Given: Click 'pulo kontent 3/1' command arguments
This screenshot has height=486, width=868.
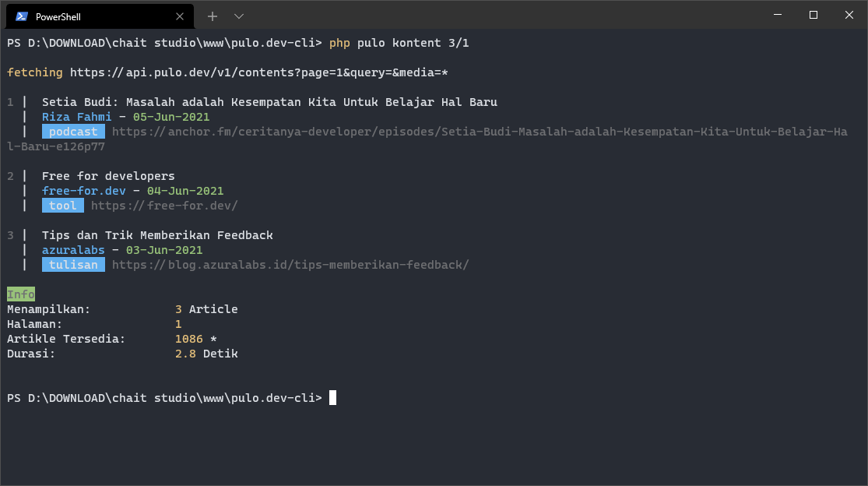Looking at the screenshot, I should [x=413, y=43].
